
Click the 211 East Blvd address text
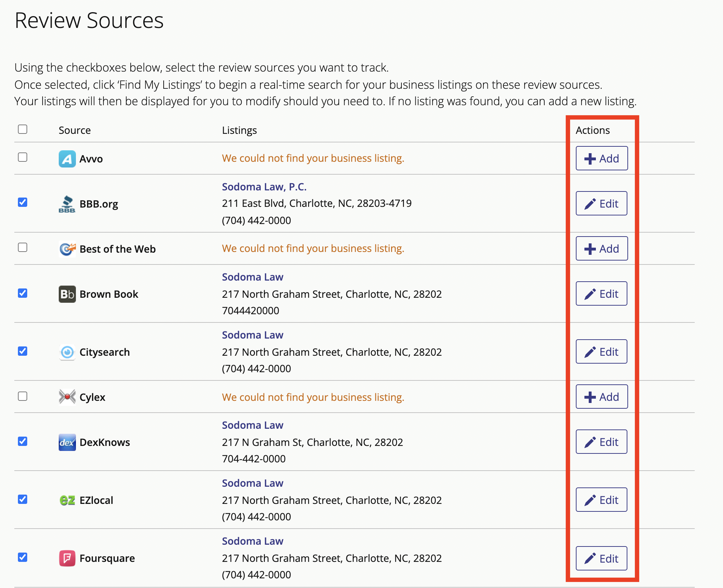(317, 203)
